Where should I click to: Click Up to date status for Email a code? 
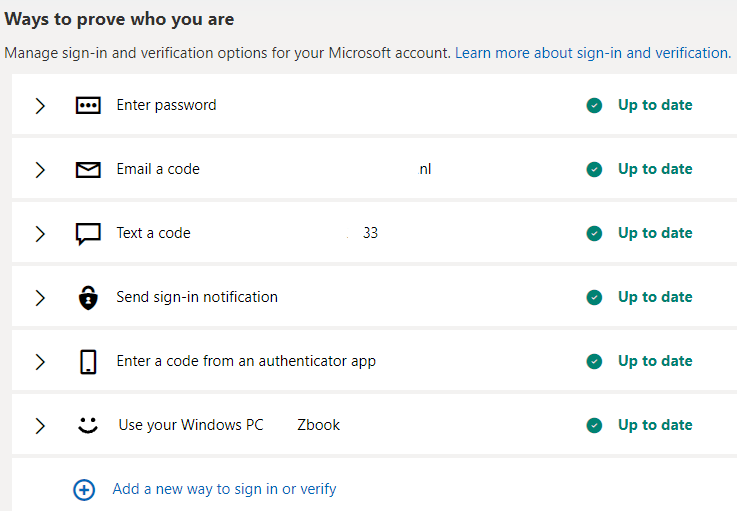tap(655, 169)
